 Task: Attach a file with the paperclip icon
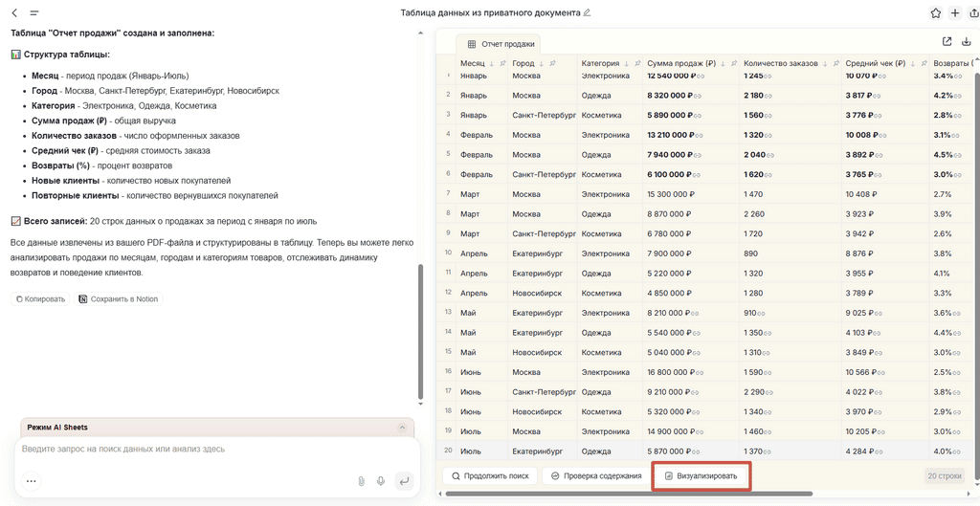click(361, 481)
